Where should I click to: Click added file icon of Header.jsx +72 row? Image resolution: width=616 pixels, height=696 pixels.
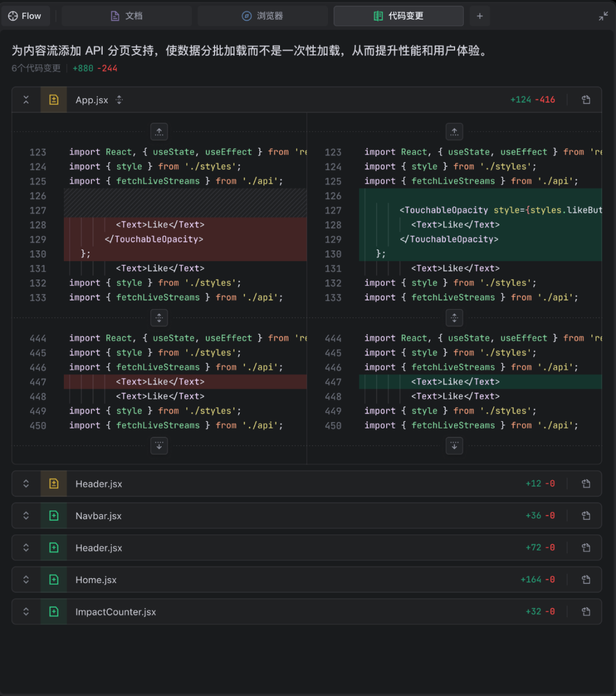click(x=54, y=548)
